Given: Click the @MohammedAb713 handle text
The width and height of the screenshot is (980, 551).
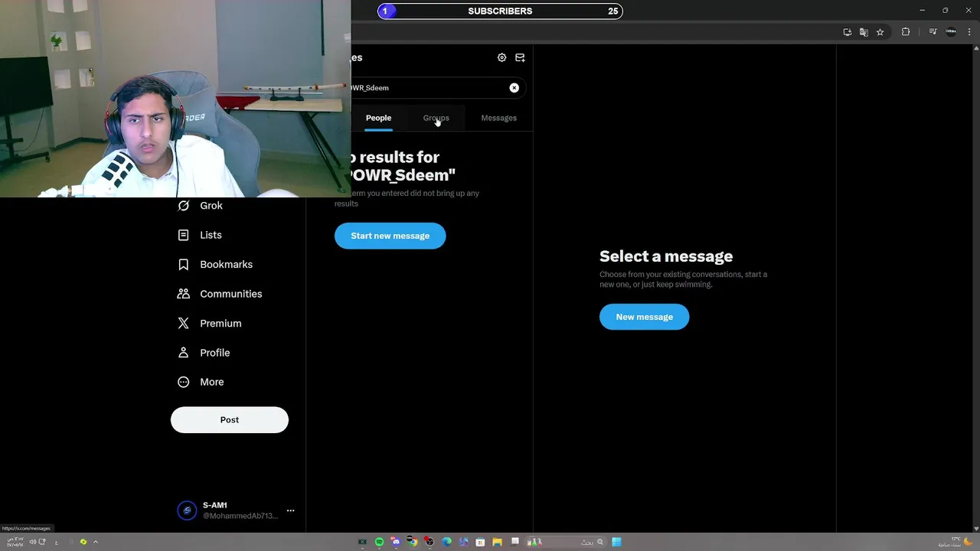Looking at the screenshot, I should pyautogui.click(x=240, y=516).
